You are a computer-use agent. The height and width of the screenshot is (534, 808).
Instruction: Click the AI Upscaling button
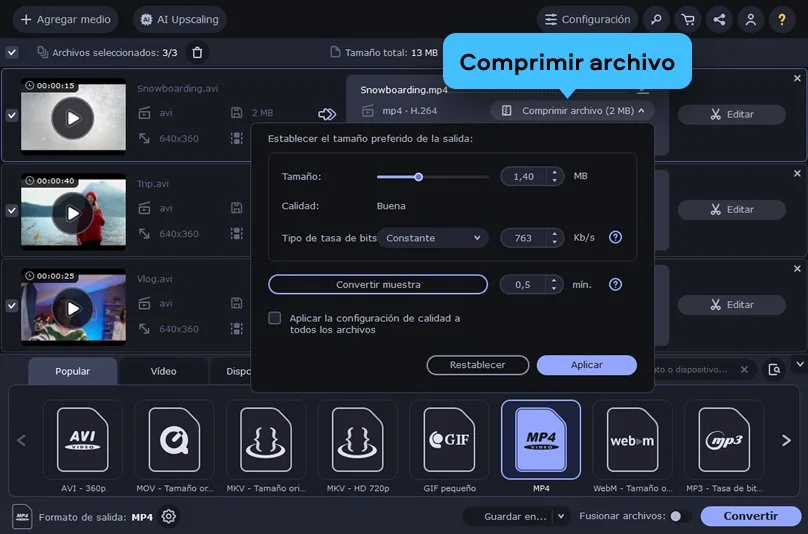tap(179, 20)
